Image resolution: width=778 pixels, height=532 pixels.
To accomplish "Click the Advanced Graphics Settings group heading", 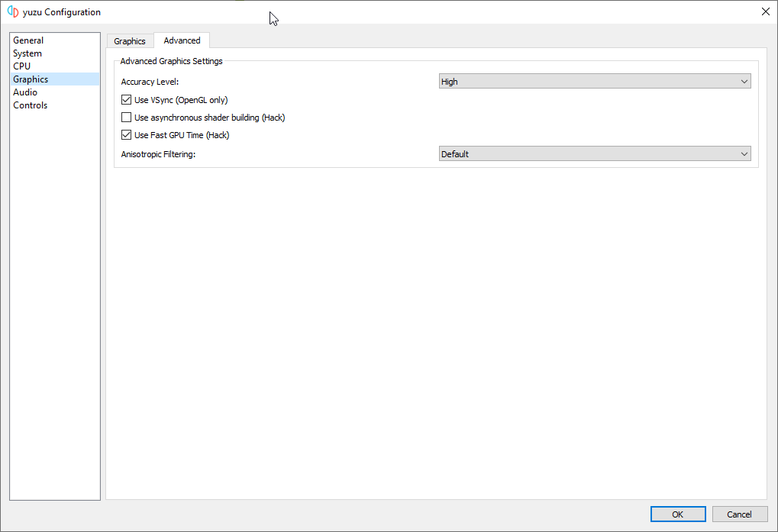I will pyautogui.click(x=172, y=61).
